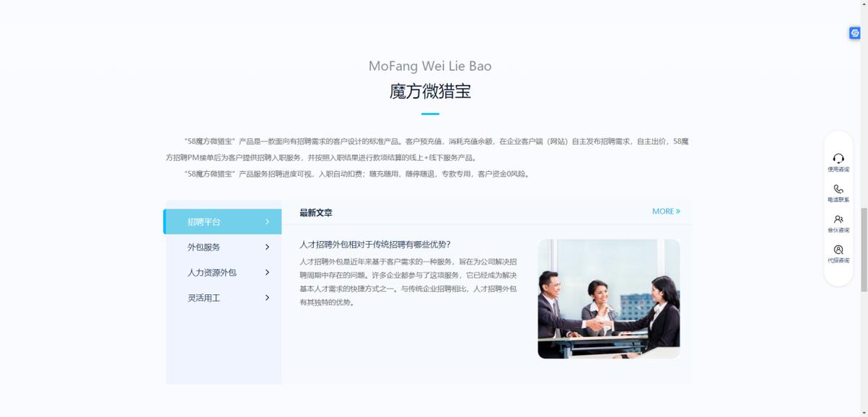Expand the 人力资源外包 category arrow
The height and width of the screenshot is (417, 868).
(268, 272)
